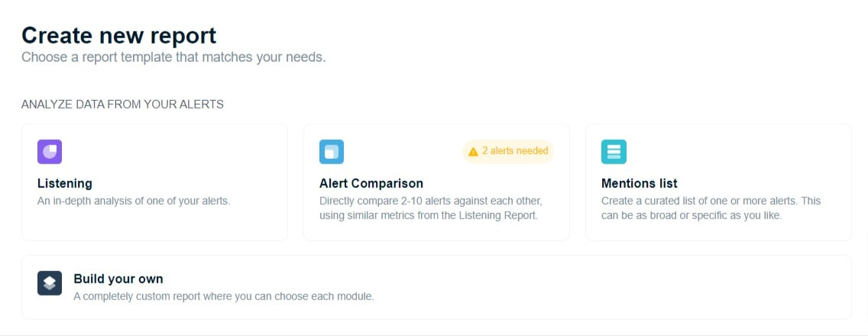
Task: Click 'A completely custom report' description
Action: click(x=224, y=297)
